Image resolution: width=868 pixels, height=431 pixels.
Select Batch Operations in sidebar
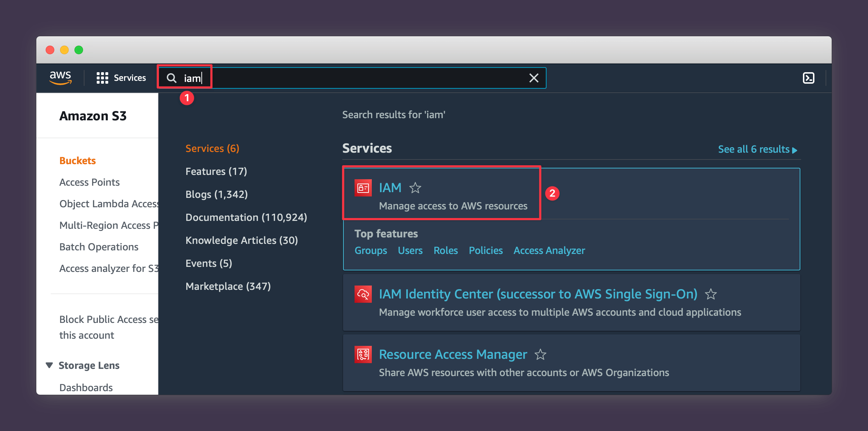pyautogui.click(x=99, y=247)
